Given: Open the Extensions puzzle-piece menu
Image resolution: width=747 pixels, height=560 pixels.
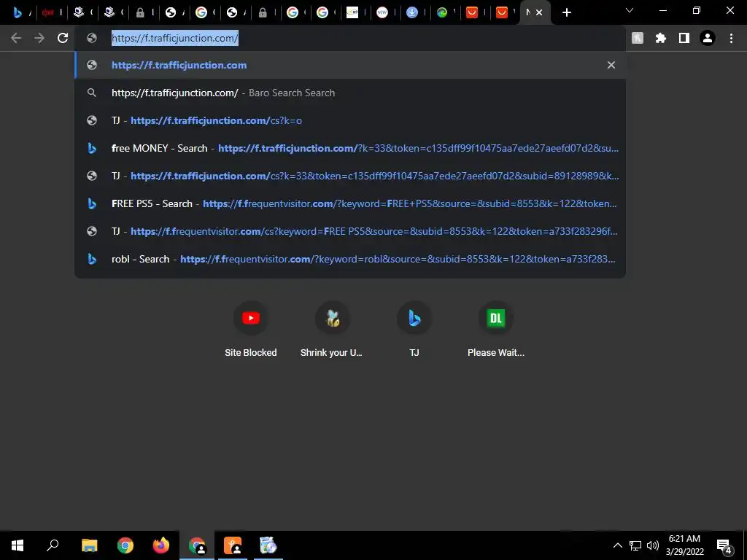Looking at the screenshot, I should coord(661,38).
